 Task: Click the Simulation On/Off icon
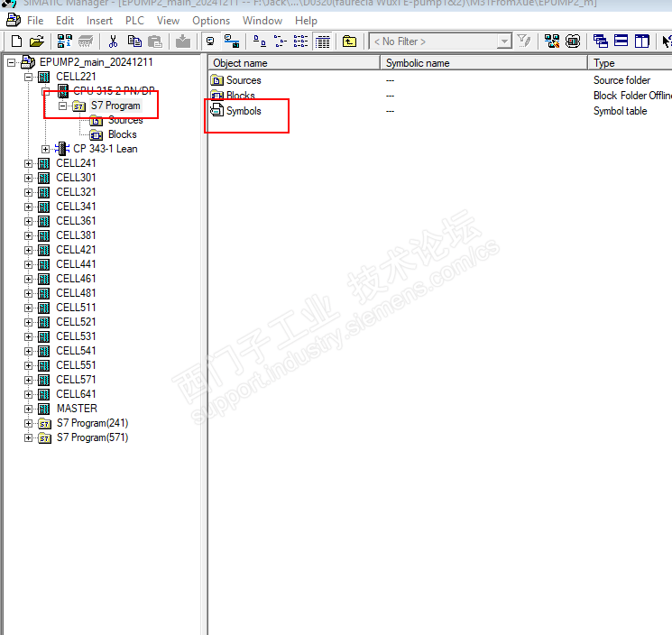573,41
